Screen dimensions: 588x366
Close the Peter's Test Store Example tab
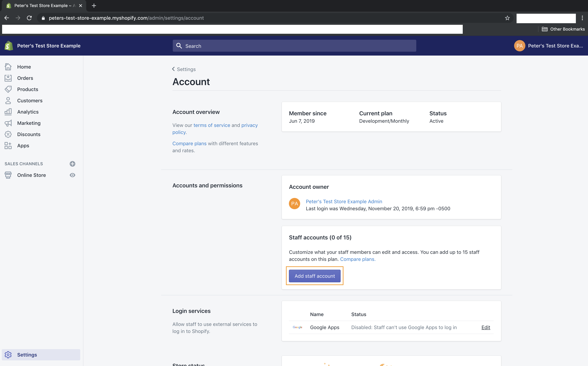point(81,6)
